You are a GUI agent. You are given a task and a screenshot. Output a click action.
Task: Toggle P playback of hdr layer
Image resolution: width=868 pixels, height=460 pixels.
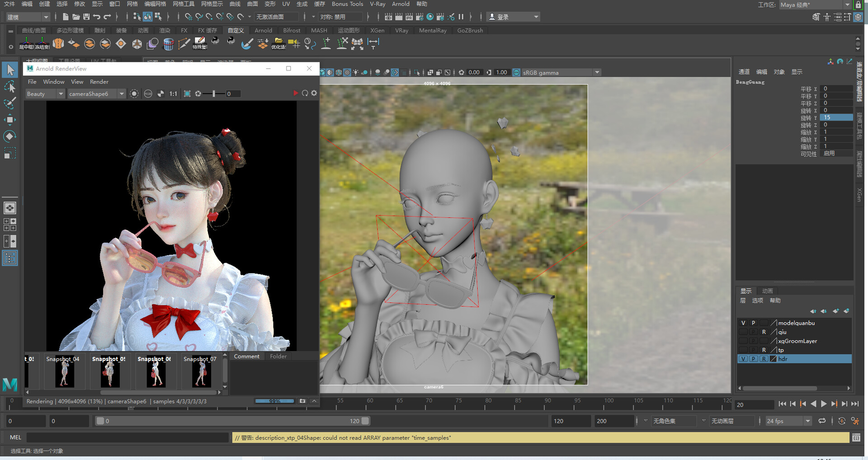[753, 359]
